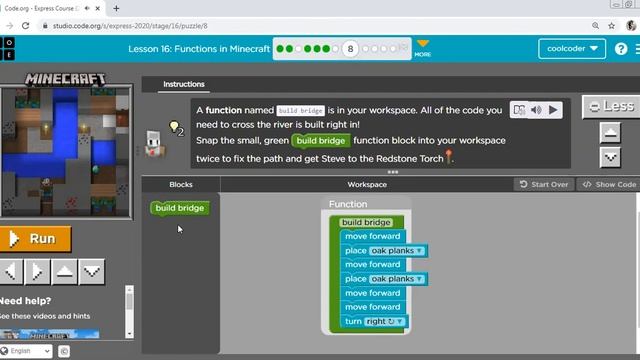This screenshot has width=640, height=360.
Task: Click the speaker volume icon in instructions
Action: click(x=536, y=110)
